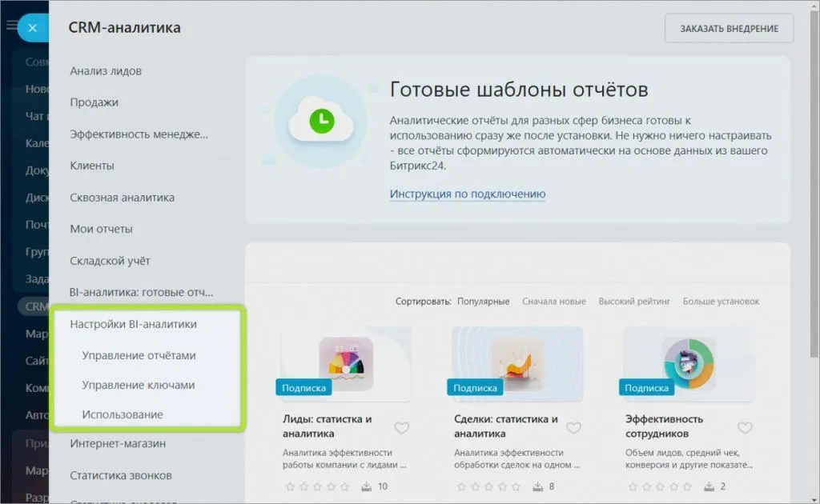Select Управление ключами in the sidebar

pyautogui.click(x=138, y=385)
